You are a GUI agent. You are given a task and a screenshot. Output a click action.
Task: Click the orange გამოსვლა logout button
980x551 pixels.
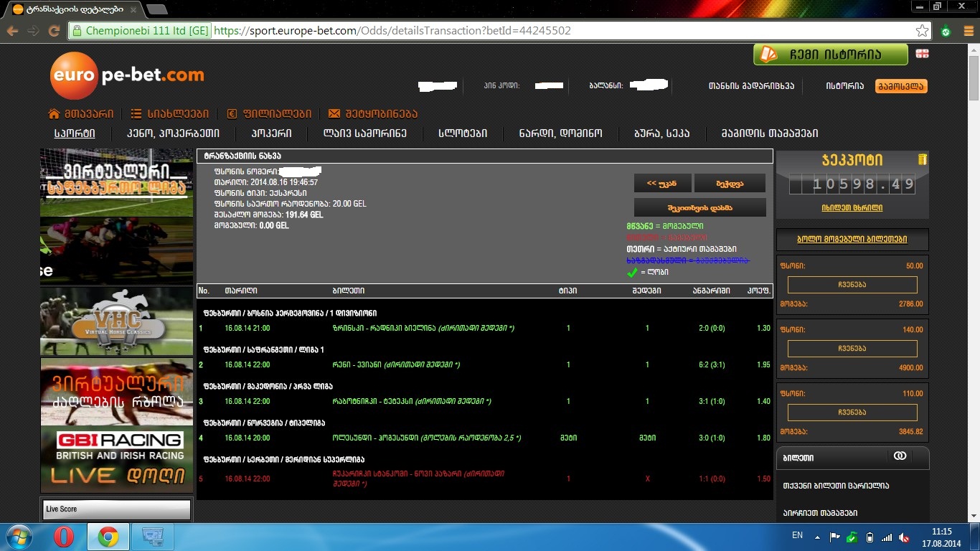coord(901,86)
